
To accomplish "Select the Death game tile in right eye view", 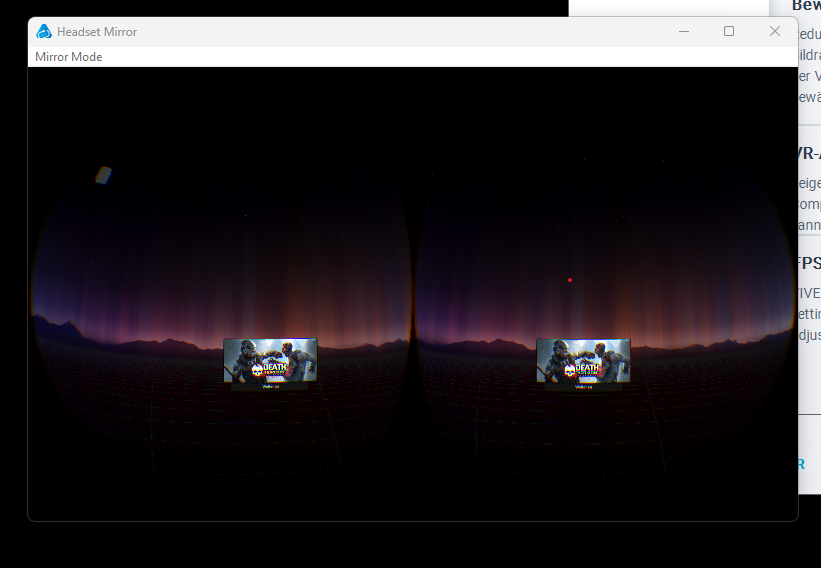I will pos(583,360).
